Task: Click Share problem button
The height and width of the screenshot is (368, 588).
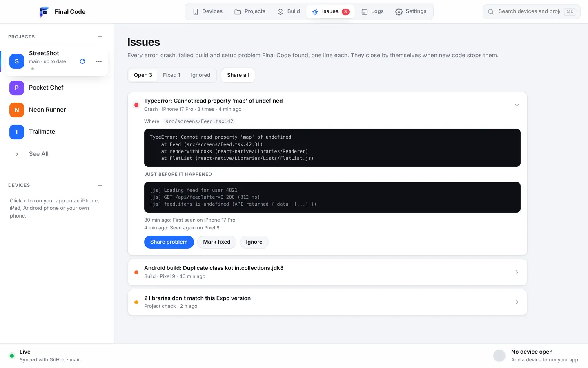Action: [169, 242]
